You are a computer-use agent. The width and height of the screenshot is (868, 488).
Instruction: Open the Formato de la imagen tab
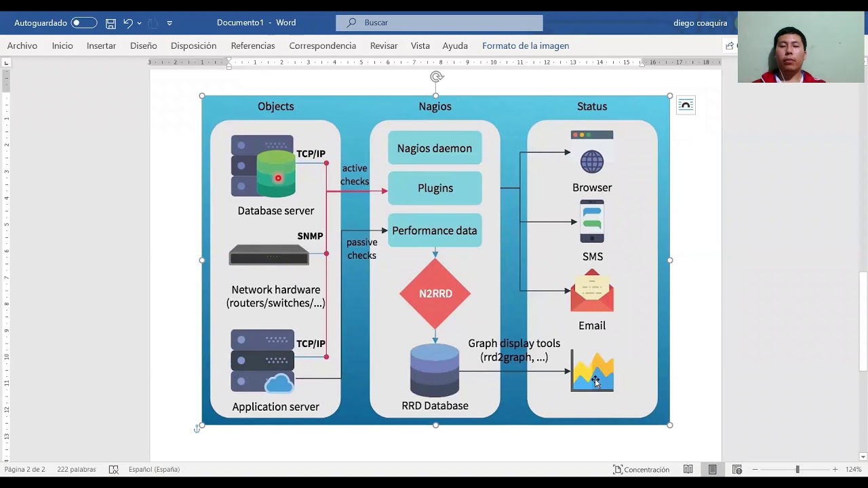pyautogui.click(x=526, y=45)
